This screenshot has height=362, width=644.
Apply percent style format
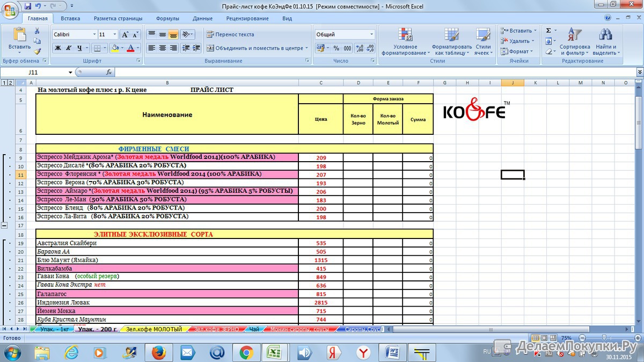(336, 48)
